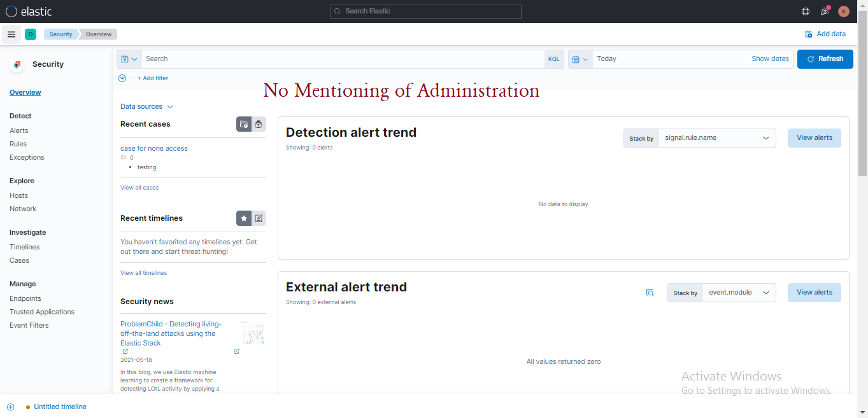Toggle Recent cases to recently reported view
Screen dimensions: 868x418
tap(259, 124)
